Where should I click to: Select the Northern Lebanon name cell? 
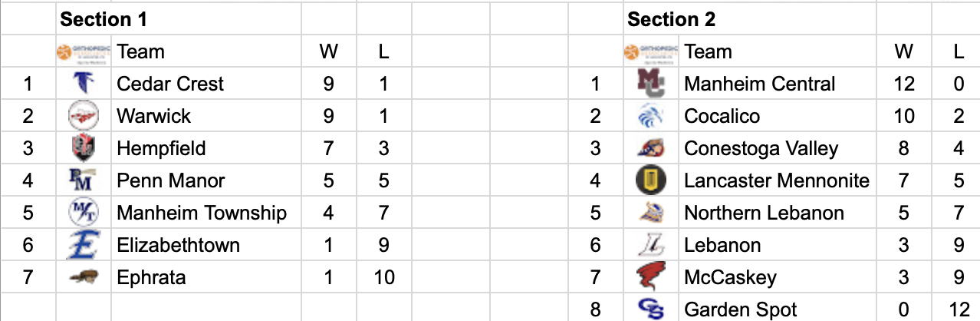pos(778,213)
